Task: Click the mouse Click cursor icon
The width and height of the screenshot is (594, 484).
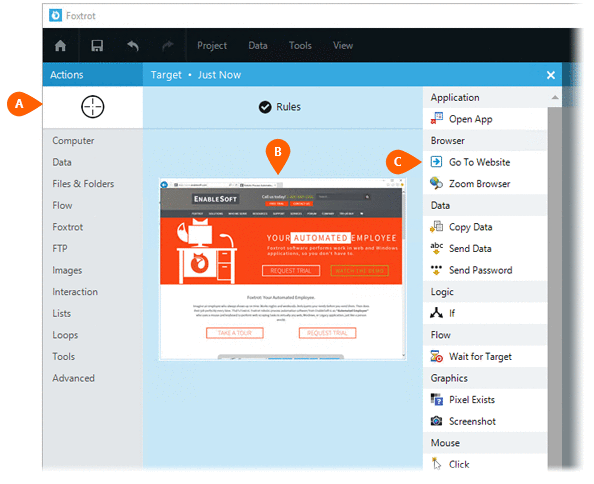Action: click(x=436, y=464)
